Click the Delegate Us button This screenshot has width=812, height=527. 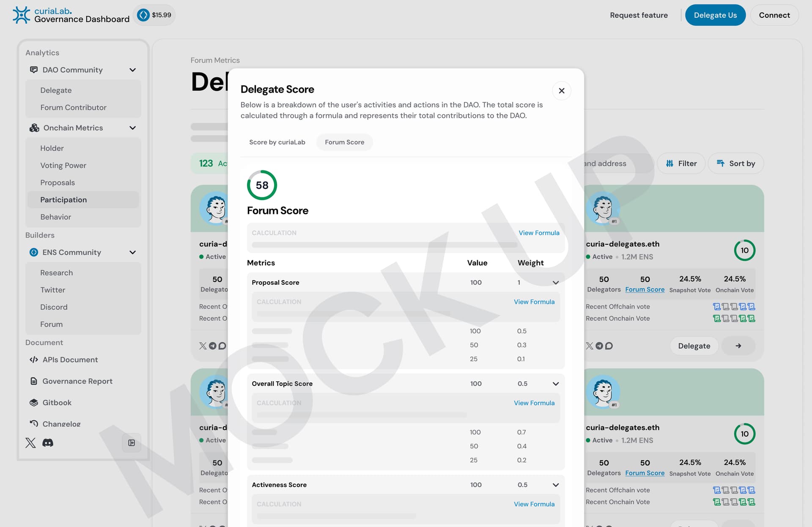tap(715, 15)
